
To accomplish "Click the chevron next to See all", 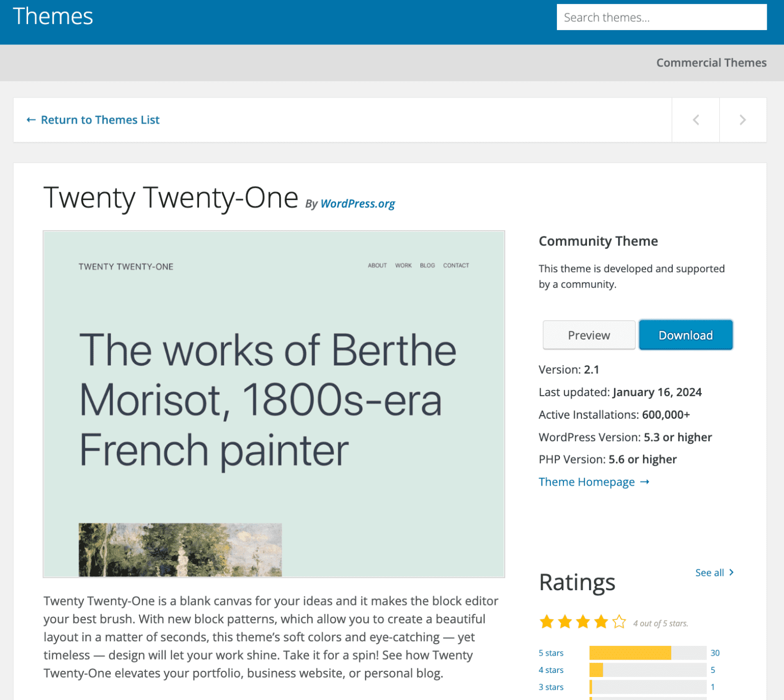I will point(731,572).
